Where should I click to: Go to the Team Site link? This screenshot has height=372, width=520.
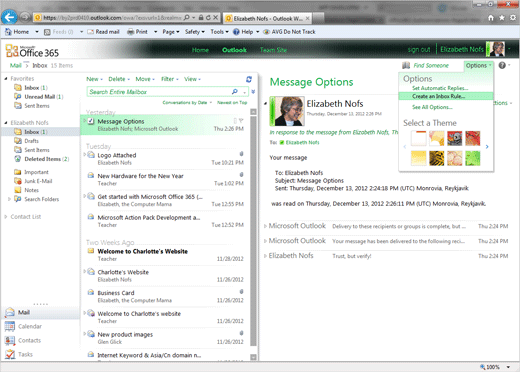273,50
